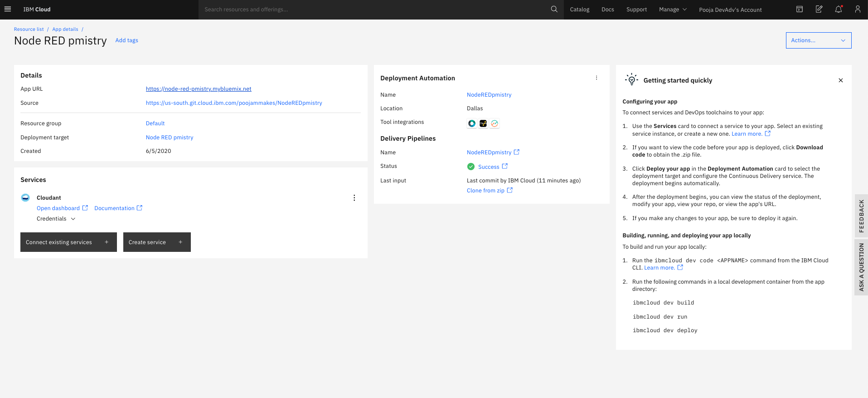Click the Success status link
Viewport: 868px width, 398px height.
pos(489,167)
